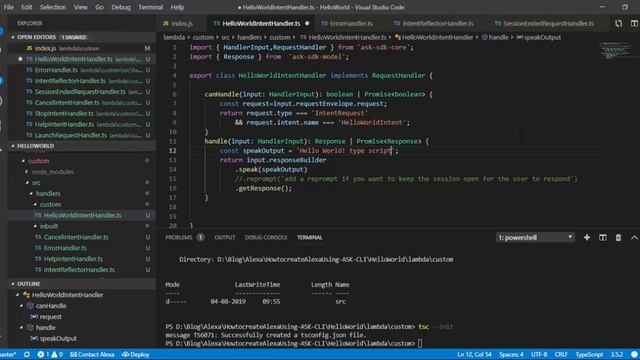Select LaunchRequestHandler.ts in Open Editors

tap(82, 135)
